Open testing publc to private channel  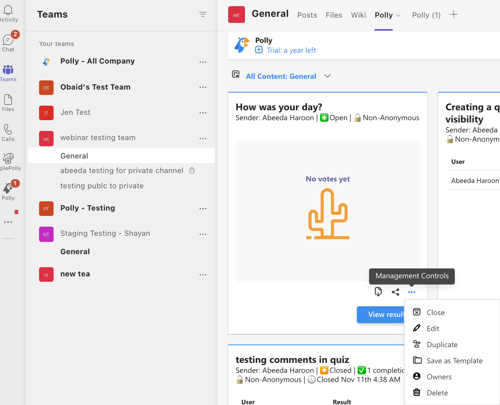pos(102,186)
